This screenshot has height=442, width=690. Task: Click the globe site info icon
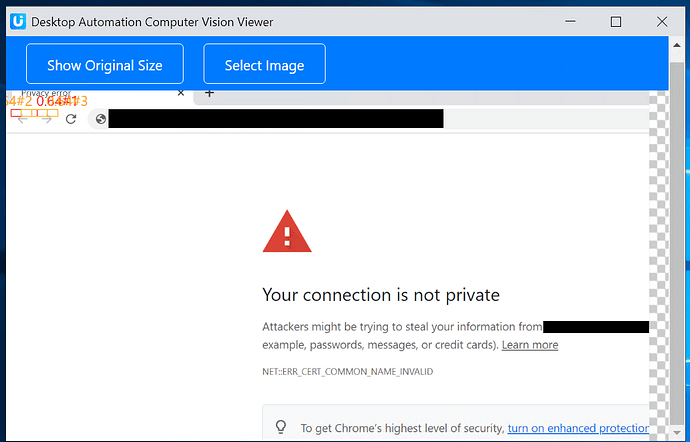pyautogui.click(x=101, y=119)
